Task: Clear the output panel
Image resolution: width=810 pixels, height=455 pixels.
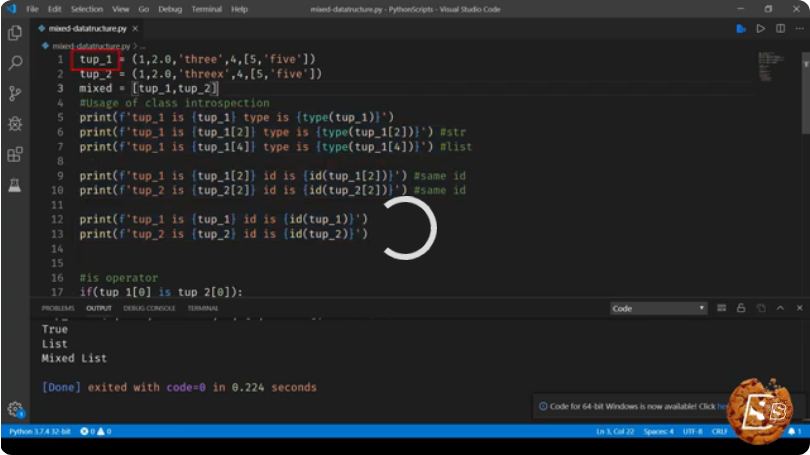Action: 722,308
